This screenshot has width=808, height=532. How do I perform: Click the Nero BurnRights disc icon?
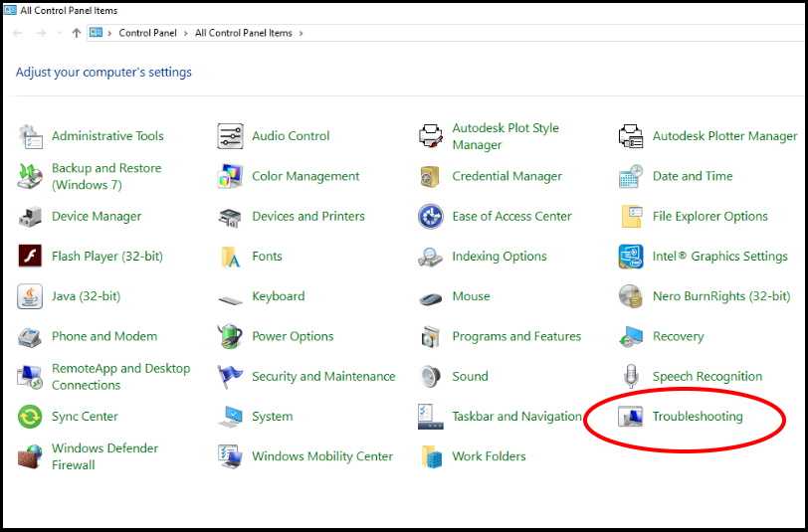631,296
